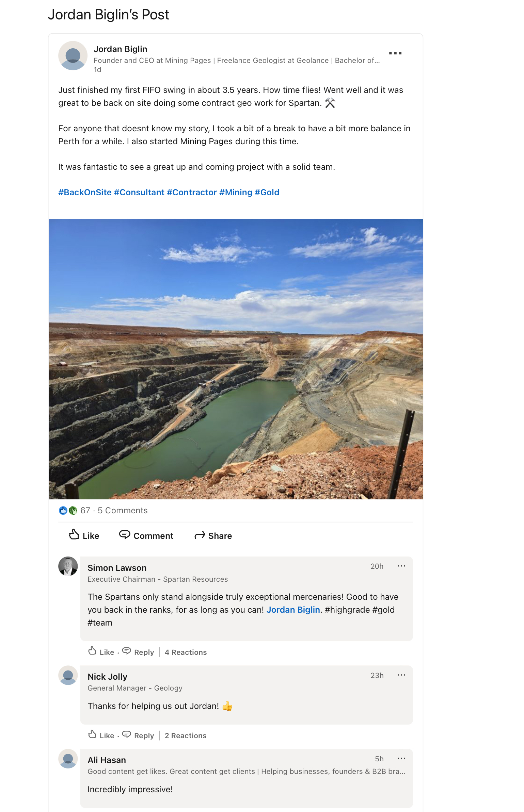The height and width of the screenshot is (812, 524).
Task: Open options menu on Simon Lawson's comment
Action: coord(401,566)
